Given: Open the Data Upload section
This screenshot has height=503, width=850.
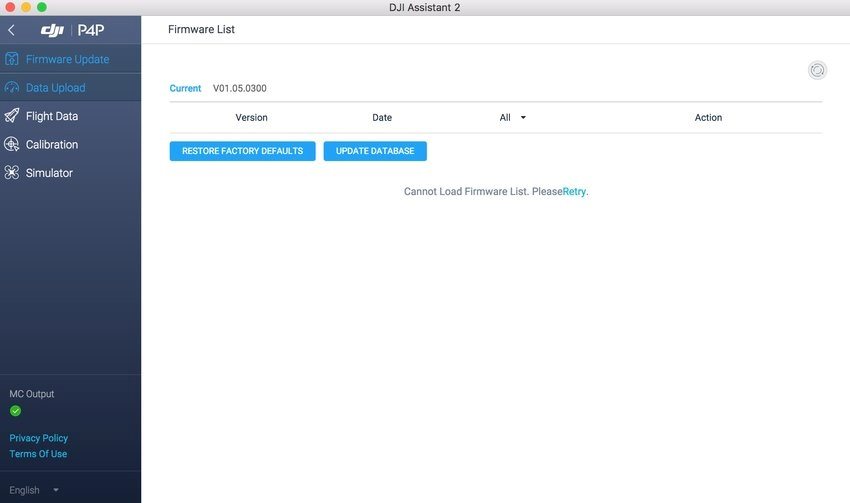Looking at the screenshot, I should [x=70, y=87].
